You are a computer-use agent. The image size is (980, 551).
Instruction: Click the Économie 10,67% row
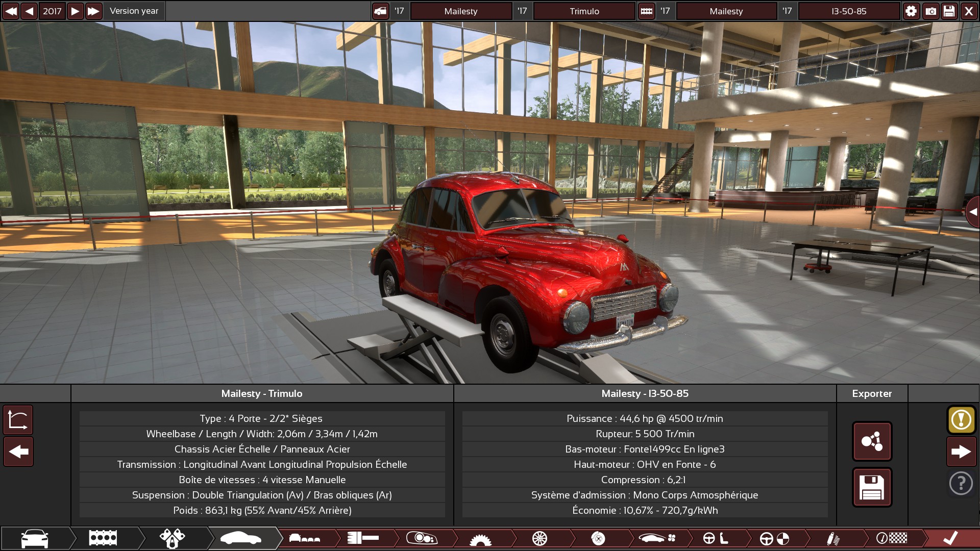coord(645,510)
